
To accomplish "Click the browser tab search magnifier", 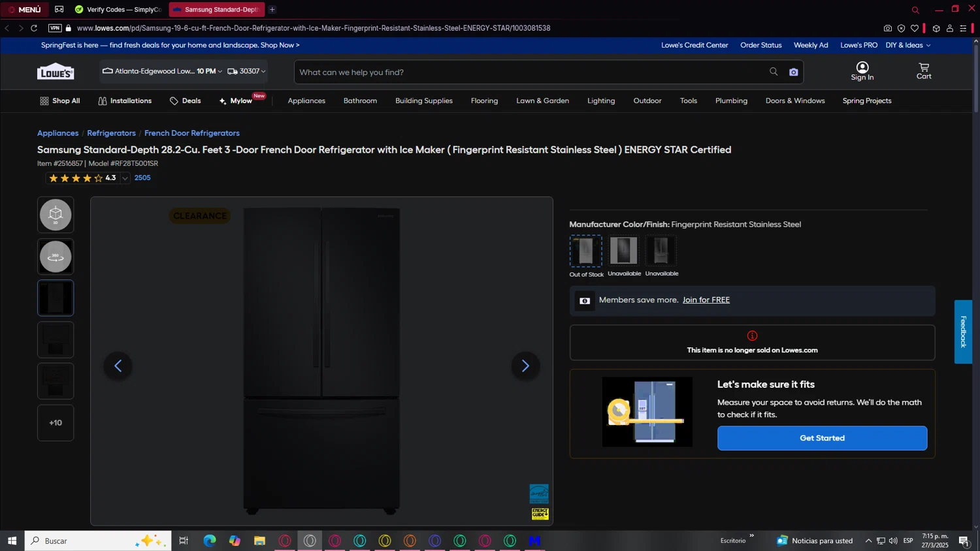I will click(915, 10).
